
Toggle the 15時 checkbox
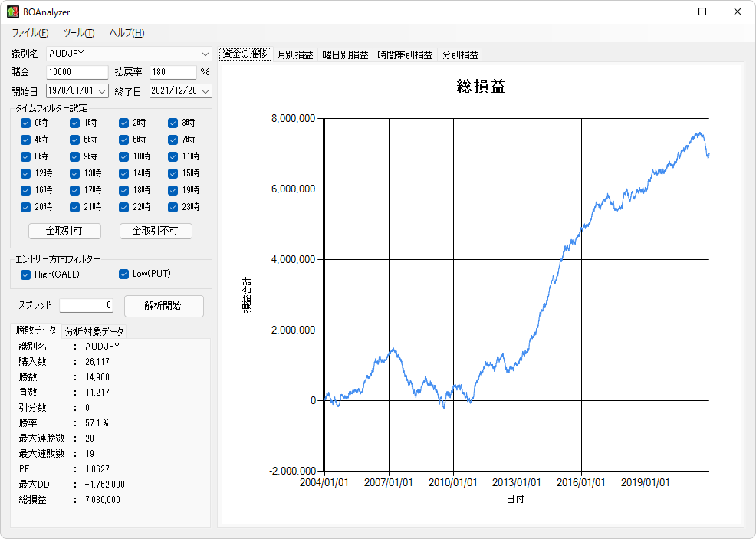[x=173, y=173]
